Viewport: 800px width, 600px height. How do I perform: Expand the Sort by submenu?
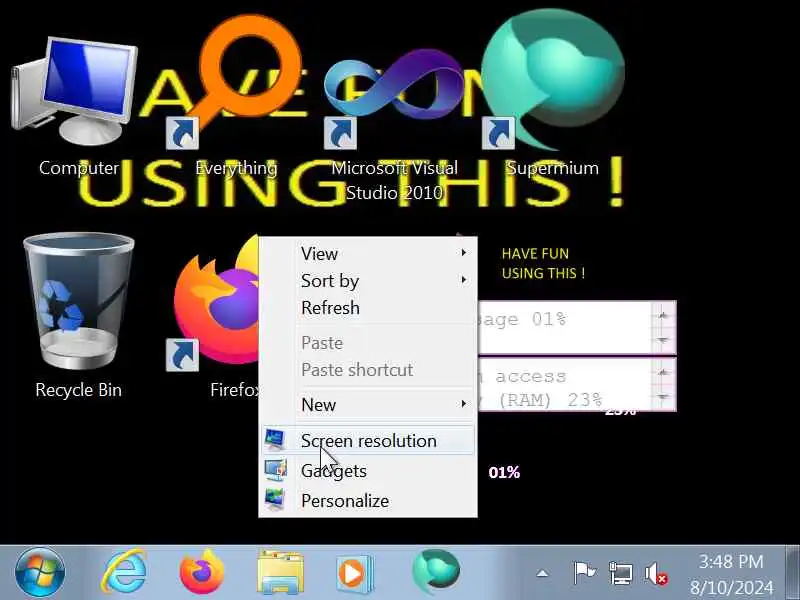click(x=368, y=281)
